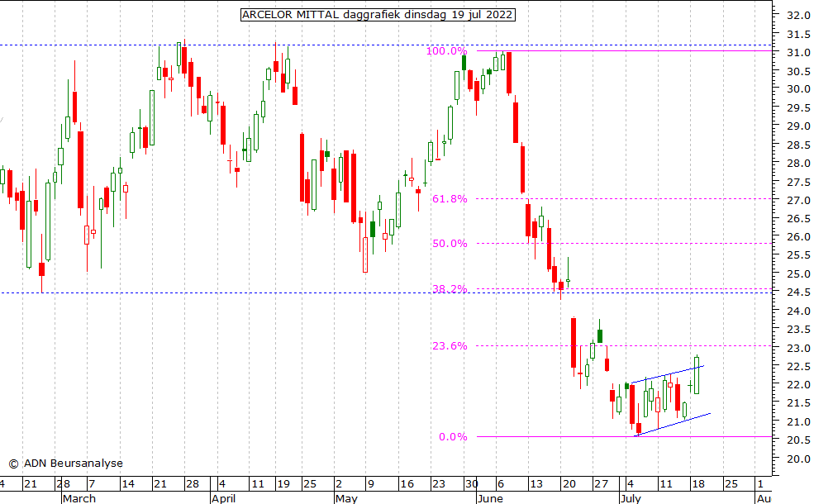
Task: Click the July month label
Action: [x=631, y=499]
